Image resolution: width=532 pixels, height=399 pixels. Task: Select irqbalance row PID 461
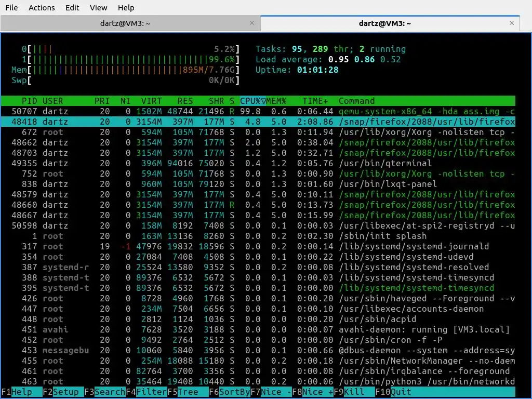click(x=258, y=371)
